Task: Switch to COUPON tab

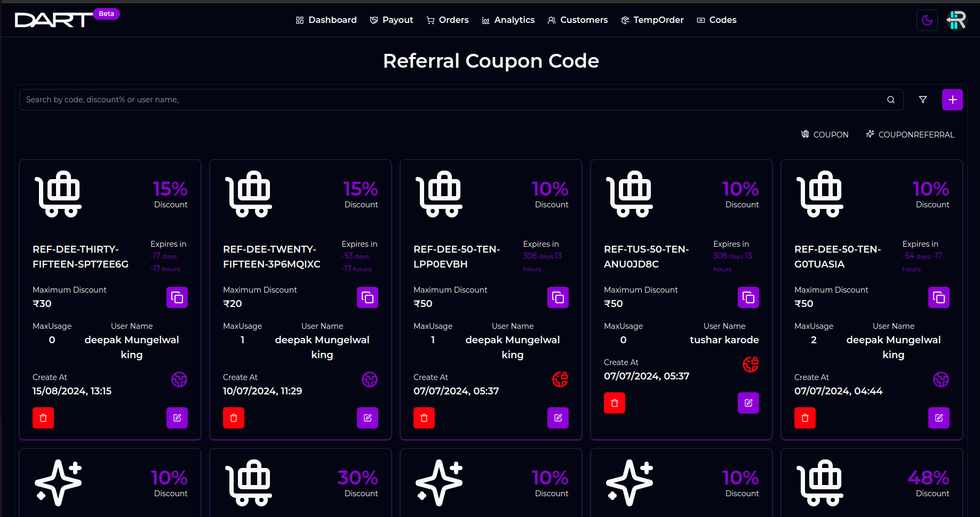Action: point(825,134)
